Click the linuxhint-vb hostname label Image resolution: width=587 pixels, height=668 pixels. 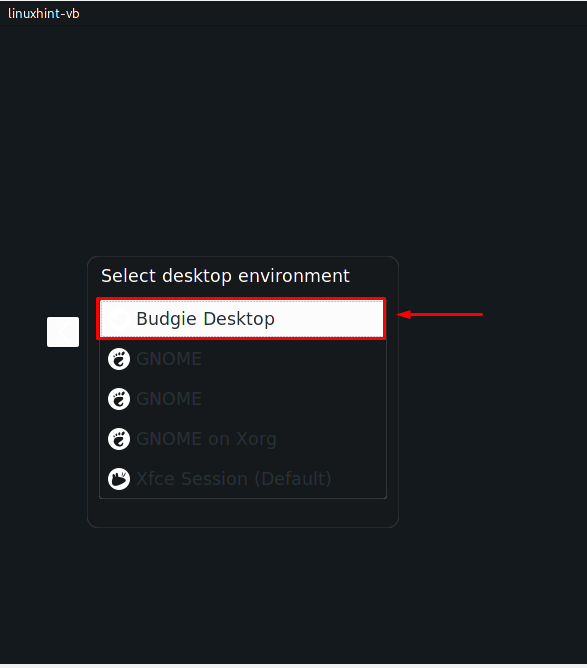click(x=43, y=14)
